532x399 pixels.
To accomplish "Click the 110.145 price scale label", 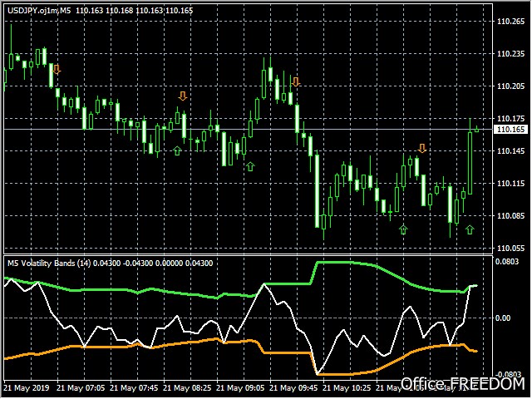I will coord(510,151).
